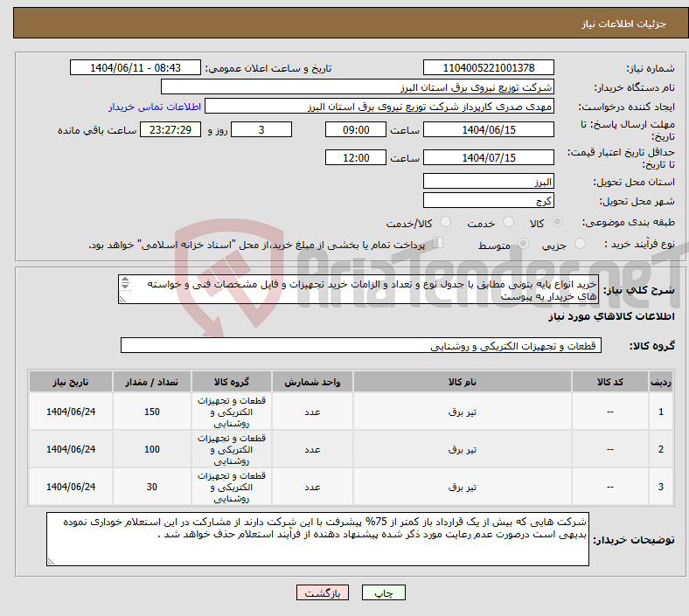
Task: Click the چاپ print button
Action: click(384, 592)
